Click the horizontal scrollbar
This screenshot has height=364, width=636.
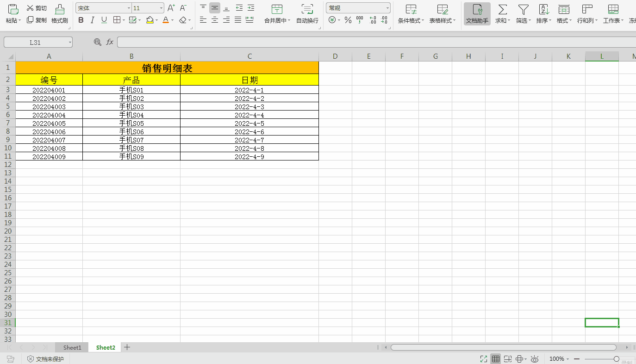[x=504, y=347]
